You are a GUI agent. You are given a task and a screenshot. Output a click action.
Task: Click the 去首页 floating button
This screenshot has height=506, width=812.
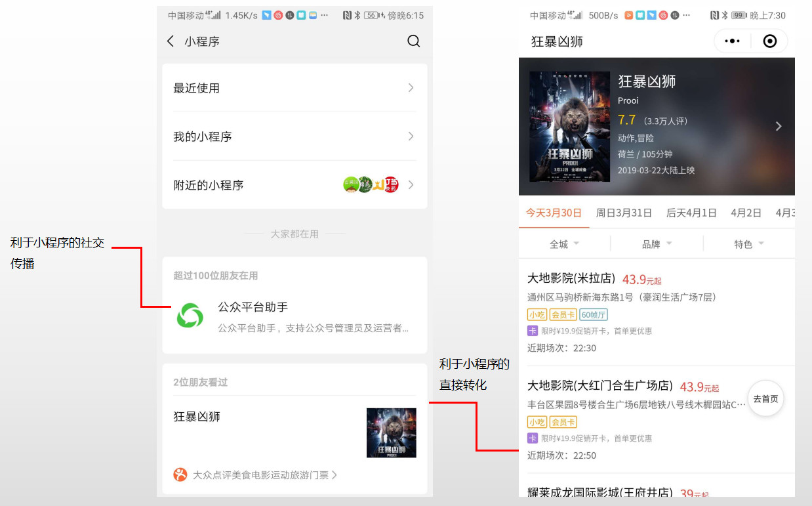pyautogui.click(x=765, y=398)
